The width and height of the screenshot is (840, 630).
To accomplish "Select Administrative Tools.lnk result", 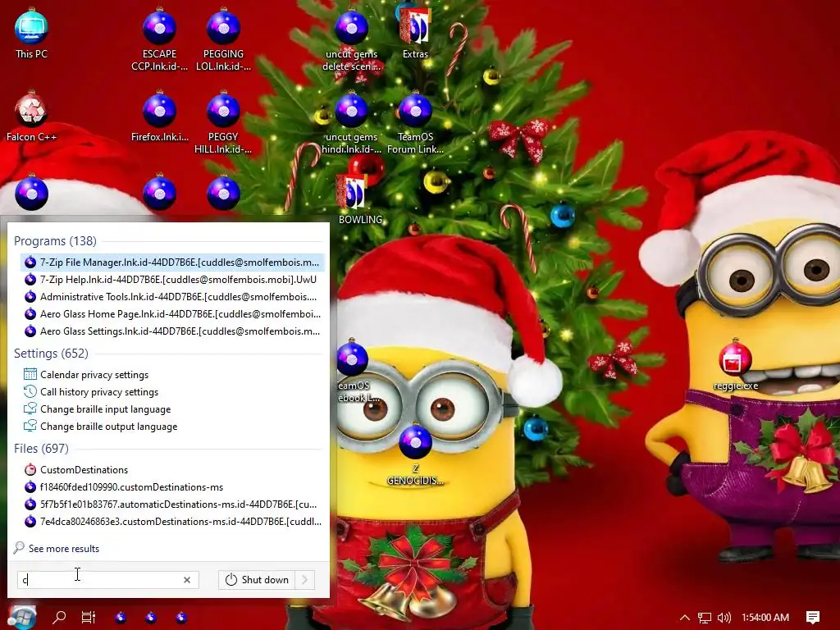I will 172,297.
